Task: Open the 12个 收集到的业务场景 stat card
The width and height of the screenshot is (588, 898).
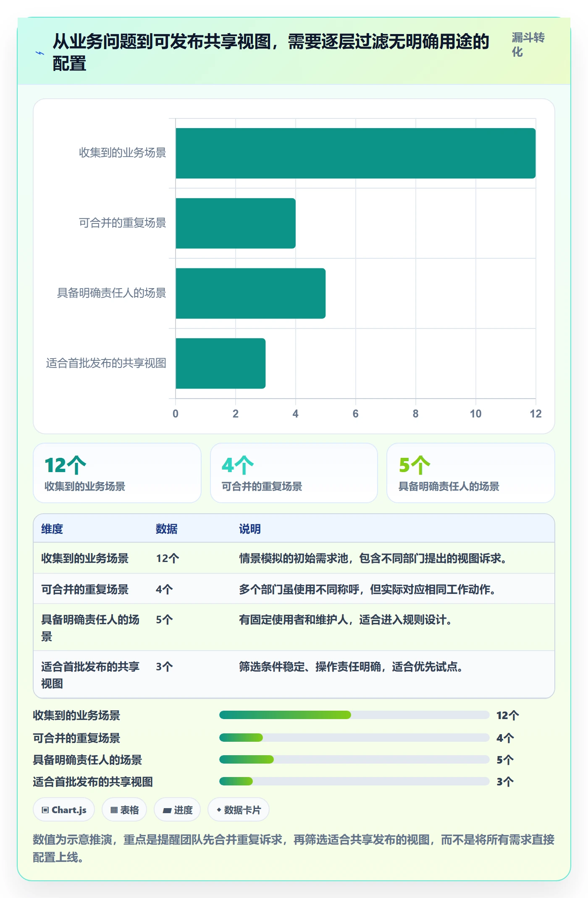Action: coord(117,473)
